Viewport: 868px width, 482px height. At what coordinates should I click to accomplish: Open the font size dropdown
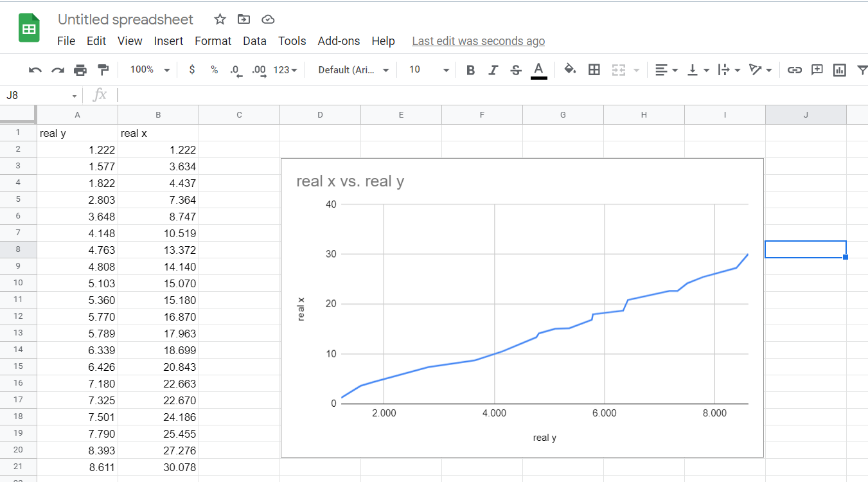click(426, 69)
